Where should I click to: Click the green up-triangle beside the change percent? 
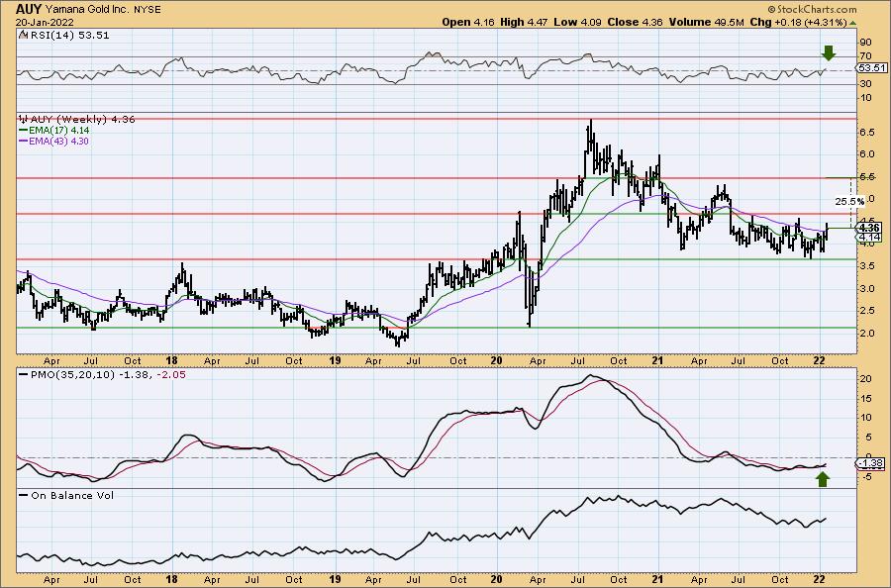click(852, 22)
